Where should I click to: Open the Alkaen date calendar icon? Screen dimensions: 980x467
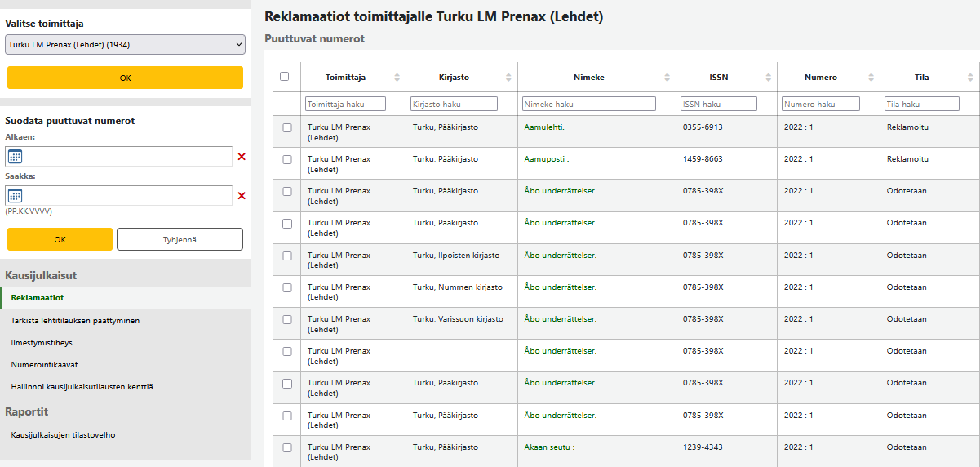[15, 157]
